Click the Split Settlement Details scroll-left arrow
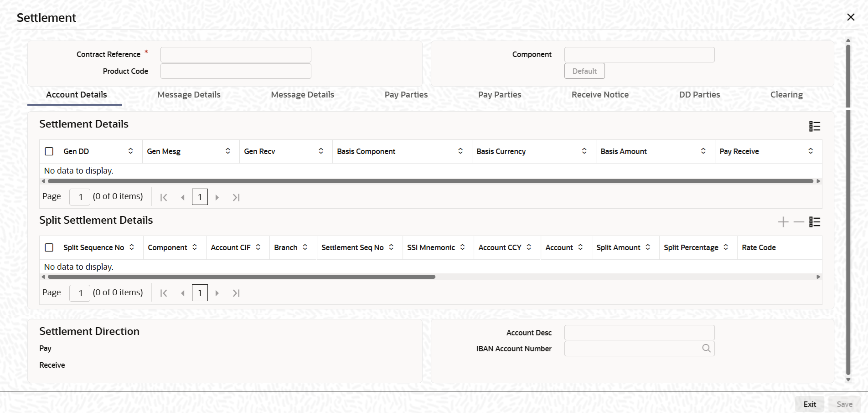Image resolution: width=868 pixels, height=416 pixels. click(x=43, y=277)
